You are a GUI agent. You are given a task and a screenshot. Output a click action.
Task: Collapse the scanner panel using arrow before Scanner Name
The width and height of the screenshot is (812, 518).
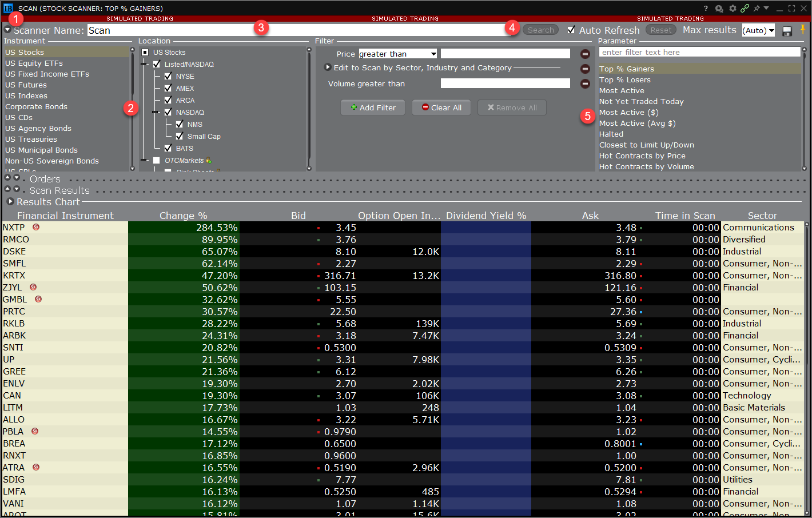click(x=8, y=30)
